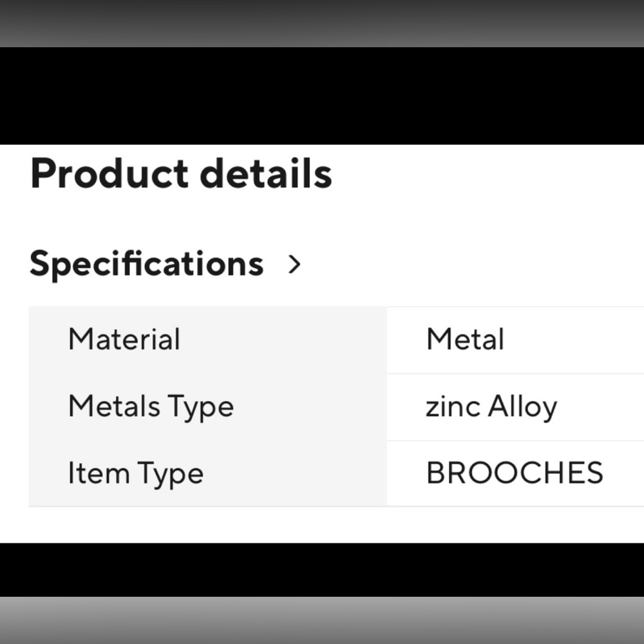Click white space beneath the specifications table
This screenshot has height=644, width=644.
[322, 524]
